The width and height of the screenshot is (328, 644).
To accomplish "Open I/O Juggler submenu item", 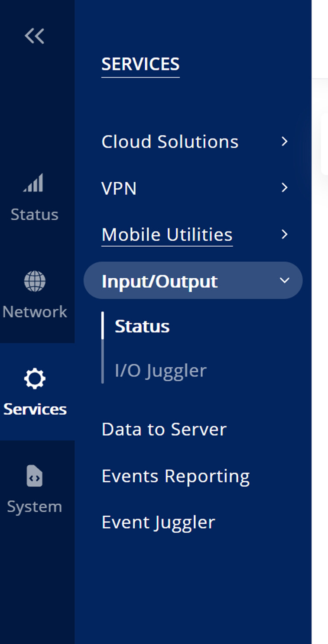I will click(161, 371).
